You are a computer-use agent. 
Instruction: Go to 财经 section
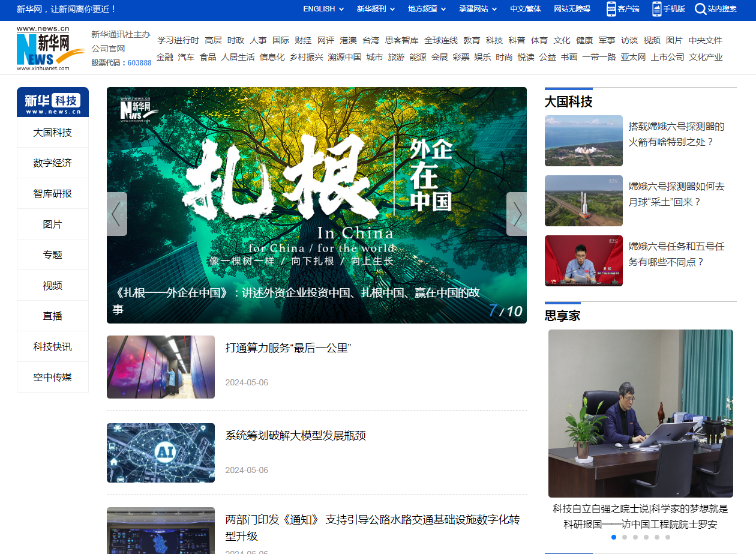click(303, 40)
